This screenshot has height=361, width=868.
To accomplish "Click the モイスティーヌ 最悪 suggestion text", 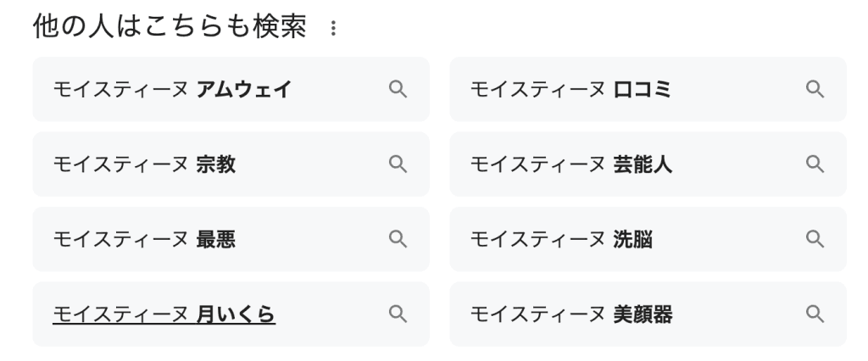I will 144,240.
